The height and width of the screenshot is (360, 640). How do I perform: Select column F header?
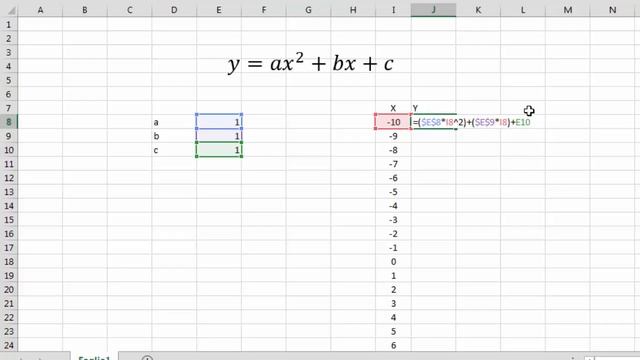coord(264,10)
